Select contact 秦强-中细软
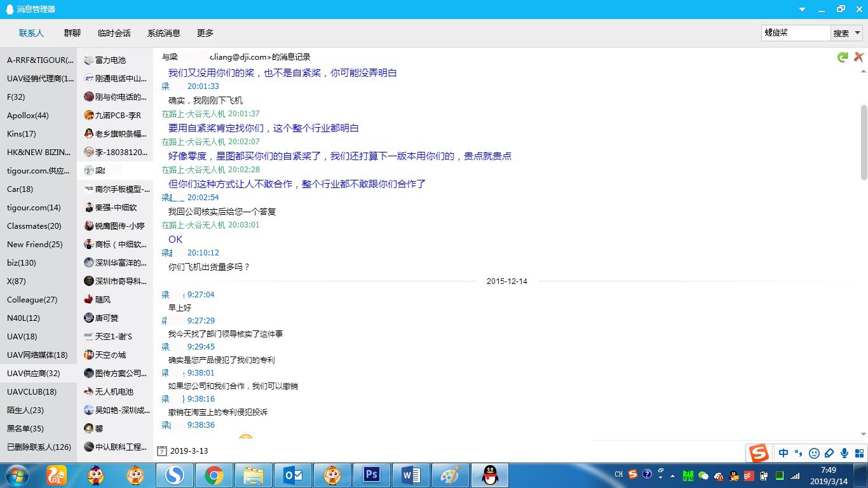 click(x=115, y=207)
